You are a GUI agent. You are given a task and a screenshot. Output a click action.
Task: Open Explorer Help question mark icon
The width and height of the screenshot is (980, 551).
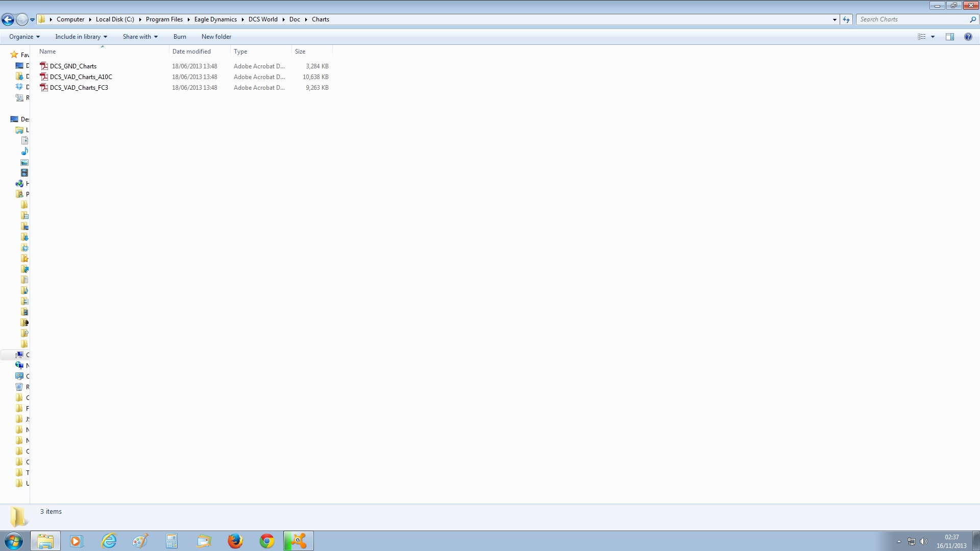click(968, 37)
